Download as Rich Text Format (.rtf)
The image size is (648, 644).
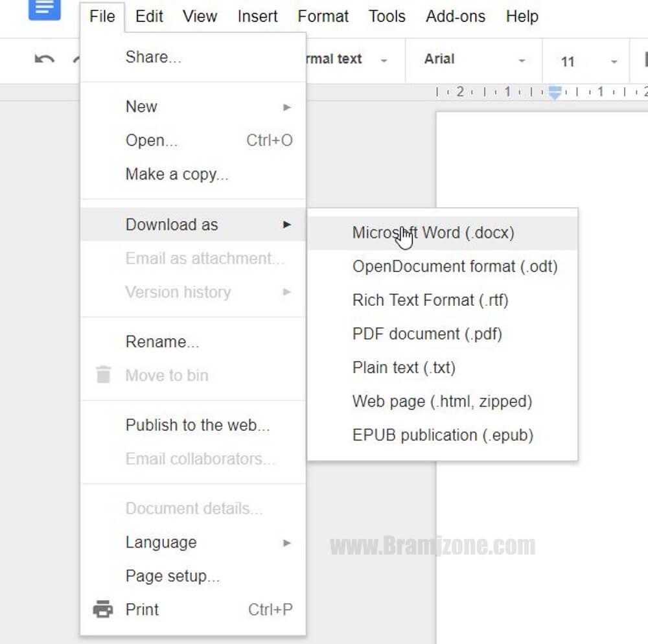tap(442, 301)
